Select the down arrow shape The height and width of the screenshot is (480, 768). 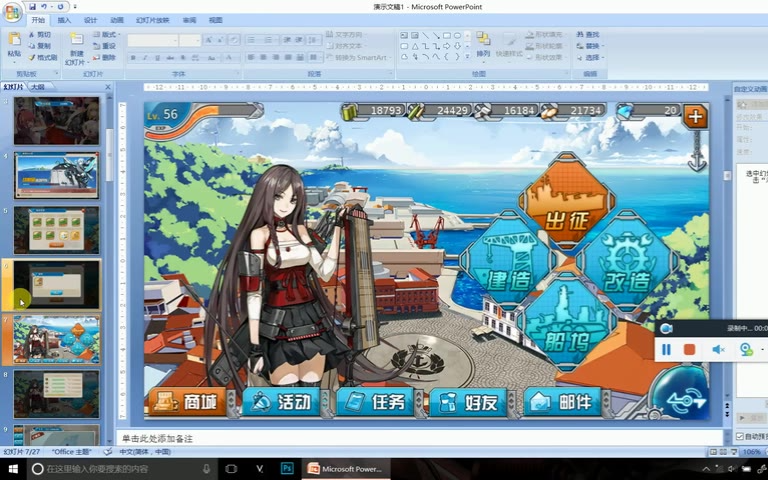point(457,46)
